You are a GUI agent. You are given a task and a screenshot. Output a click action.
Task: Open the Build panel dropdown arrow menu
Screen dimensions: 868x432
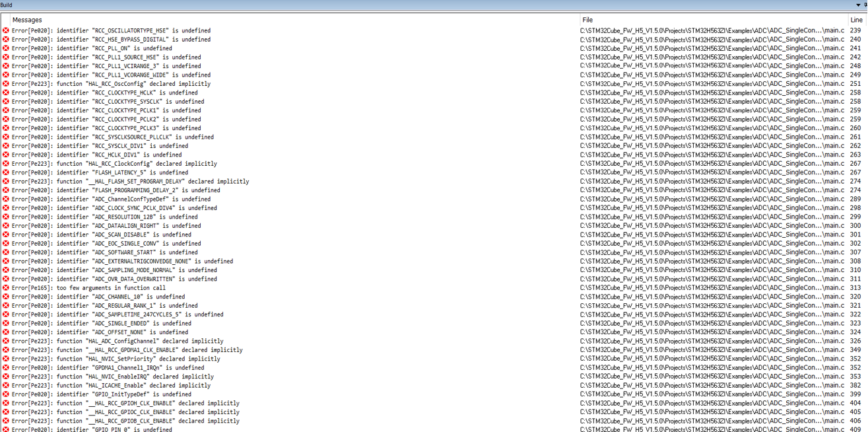click(x=858, y=5)
